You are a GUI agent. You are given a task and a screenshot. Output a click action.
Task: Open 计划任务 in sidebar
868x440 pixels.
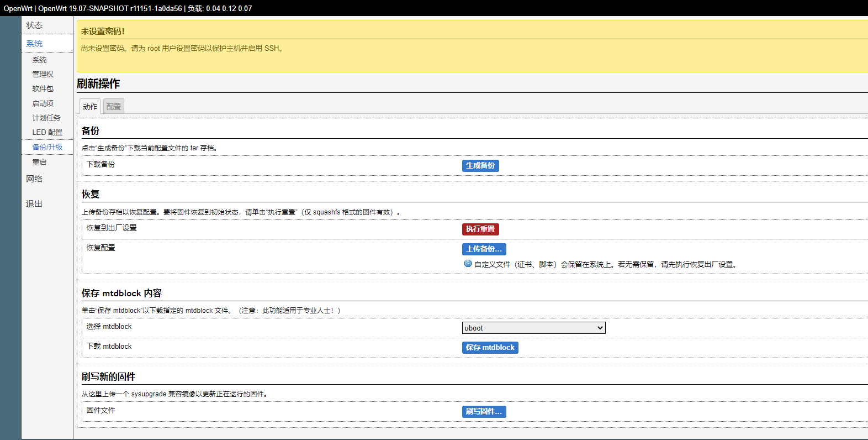point(46,118)
